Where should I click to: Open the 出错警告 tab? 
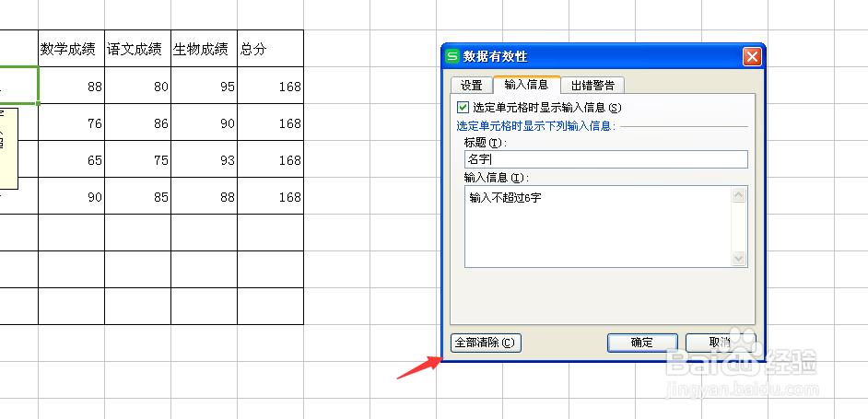click(592, 86)
